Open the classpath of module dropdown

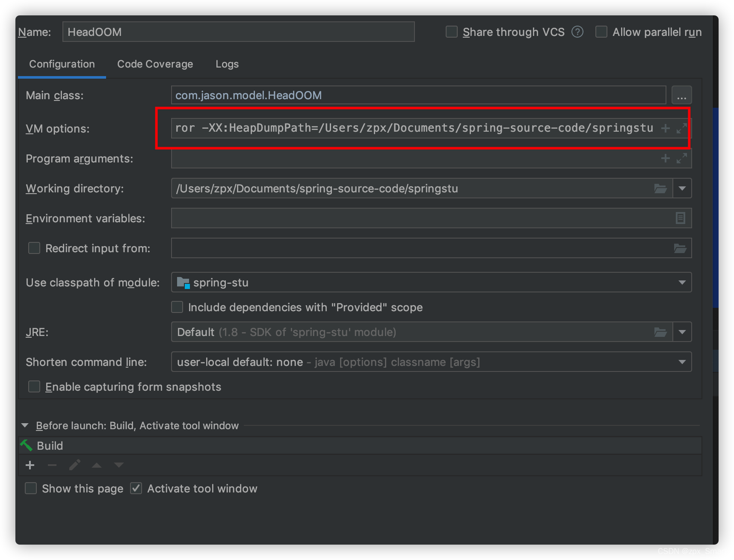pyautogui.click(x=682, y=283)
